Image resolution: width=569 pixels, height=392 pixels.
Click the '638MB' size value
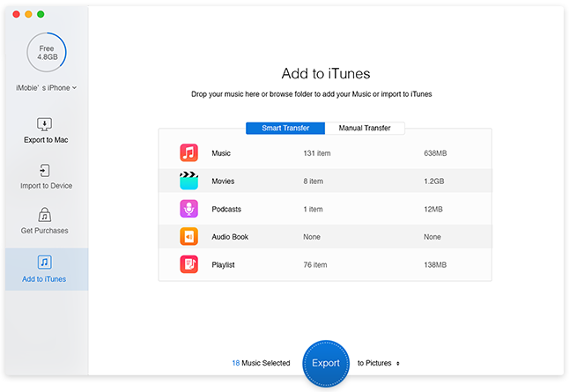click(x=435, y=153)
